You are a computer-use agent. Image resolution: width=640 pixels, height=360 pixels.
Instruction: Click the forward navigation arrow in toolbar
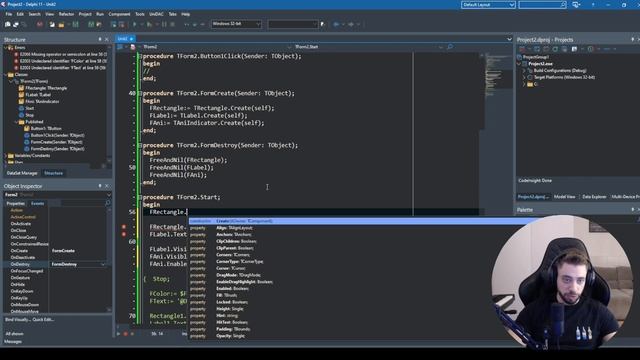coord(351,24)
